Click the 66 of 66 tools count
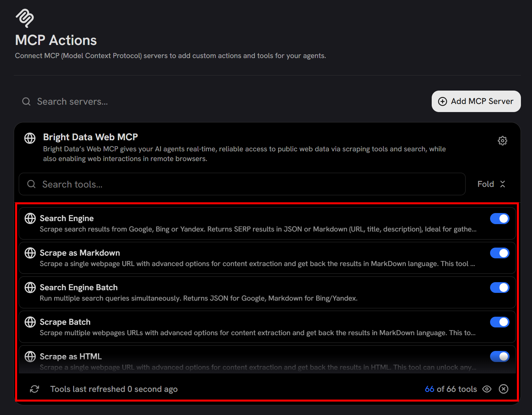The width and height of the screenshot is (532, 415). (451, 389)
